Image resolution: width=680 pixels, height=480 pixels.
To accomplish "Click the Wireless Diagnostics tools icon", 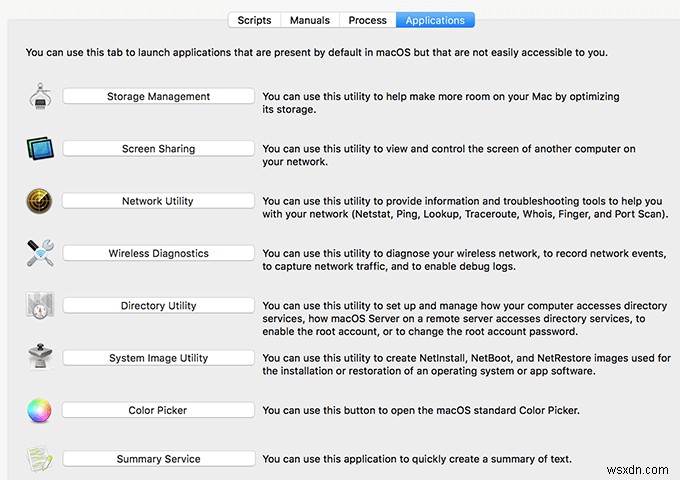I will click(39, 253).
